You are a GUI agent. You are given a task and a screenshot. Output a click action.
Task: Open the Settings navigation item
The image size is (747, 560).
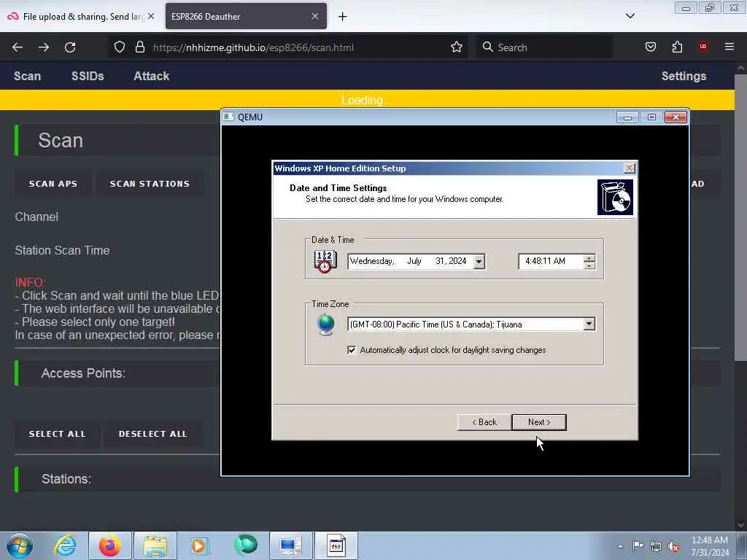684,76
